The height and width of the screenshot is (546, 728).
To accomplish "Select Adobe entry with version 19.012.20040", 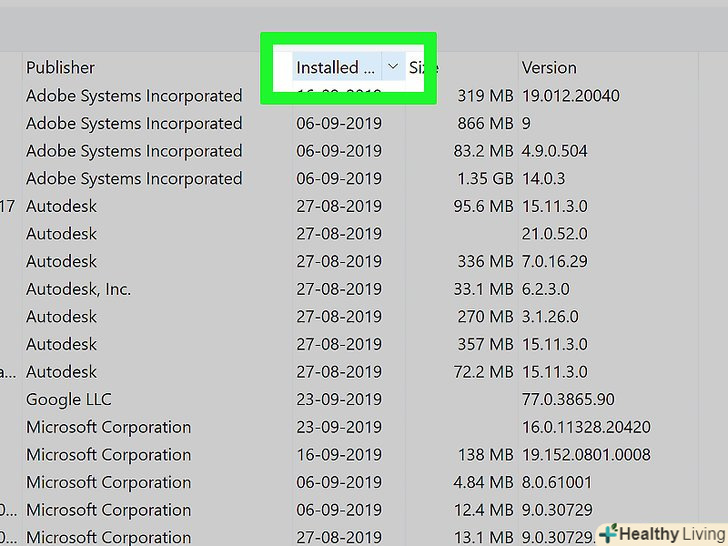I will tap(134, 96).
